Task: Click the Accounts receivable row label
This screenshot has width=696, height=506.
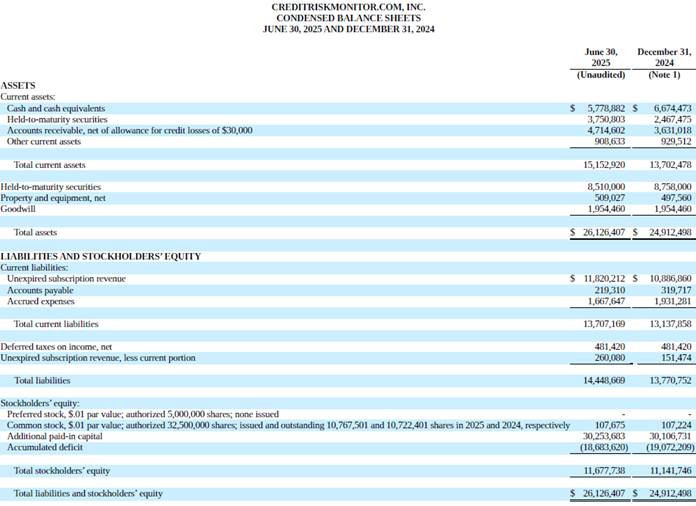Action: coord(129,130)
